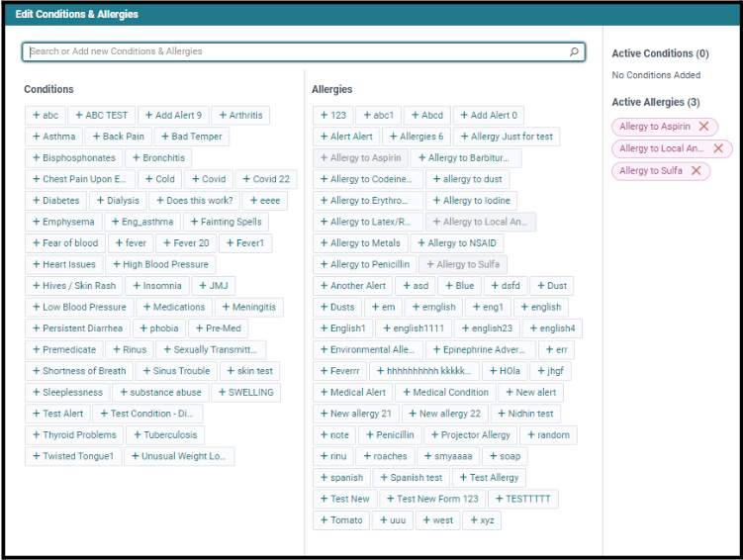Add the Thyroid Problems condition
Screen dimensions: 743x560
click(74, 435)
